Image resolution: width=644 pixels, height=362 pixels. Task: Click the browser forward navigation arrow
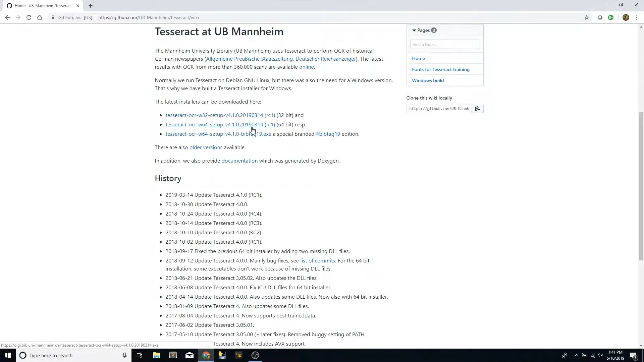(x=18, y=17)
